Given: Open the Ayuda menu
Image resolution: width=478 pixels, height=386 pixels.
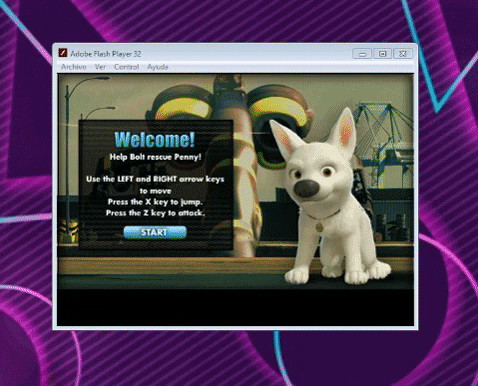Looking at the screenshot, I should (x=158, y=67).
